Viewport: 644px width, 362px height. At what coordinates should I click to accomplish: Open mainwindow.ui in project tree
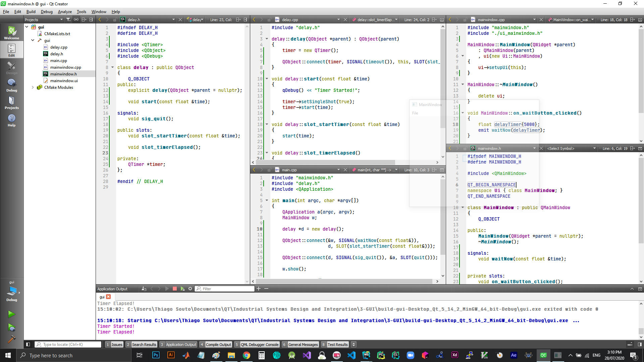[x=64, y=81]
